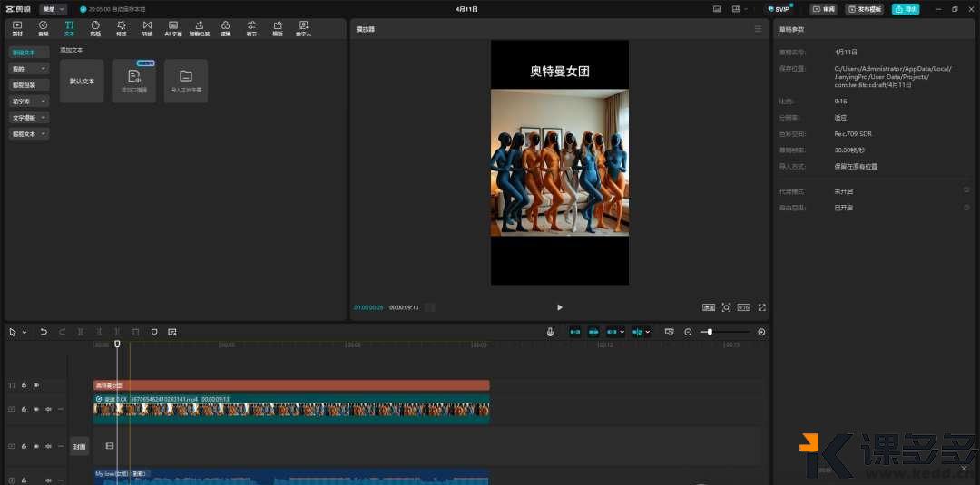The image size is (980, 485).
Task: Click the player focus crop icon
Action: (726, 307)
